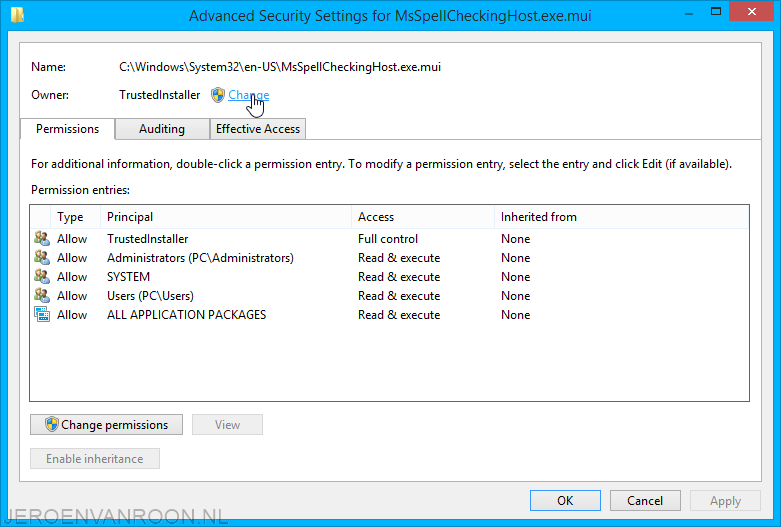Image resolution: width=781 pixels, height=527 pixels.
Task: Click the group icon on the SYSTEM row
Action: click(42, 276)
